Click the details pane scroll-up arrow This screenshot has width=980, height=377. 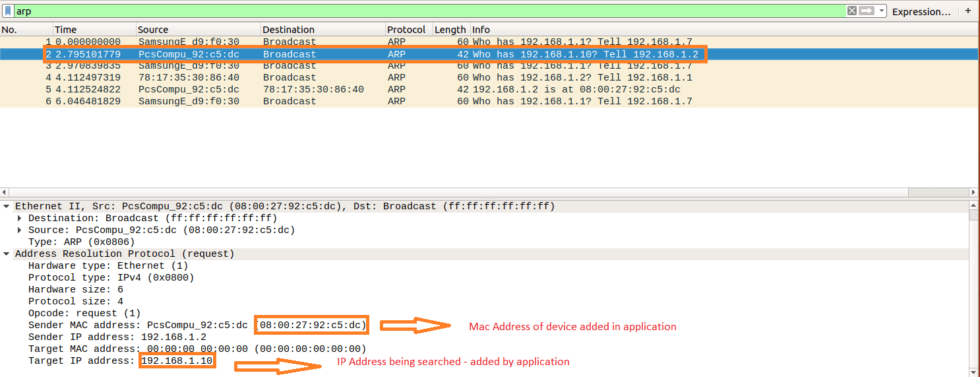coord(973,206)
